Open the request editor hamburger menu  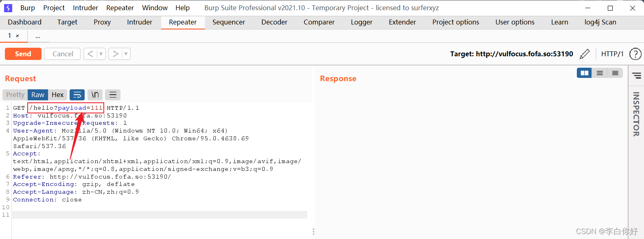click(x=113, y=95)
